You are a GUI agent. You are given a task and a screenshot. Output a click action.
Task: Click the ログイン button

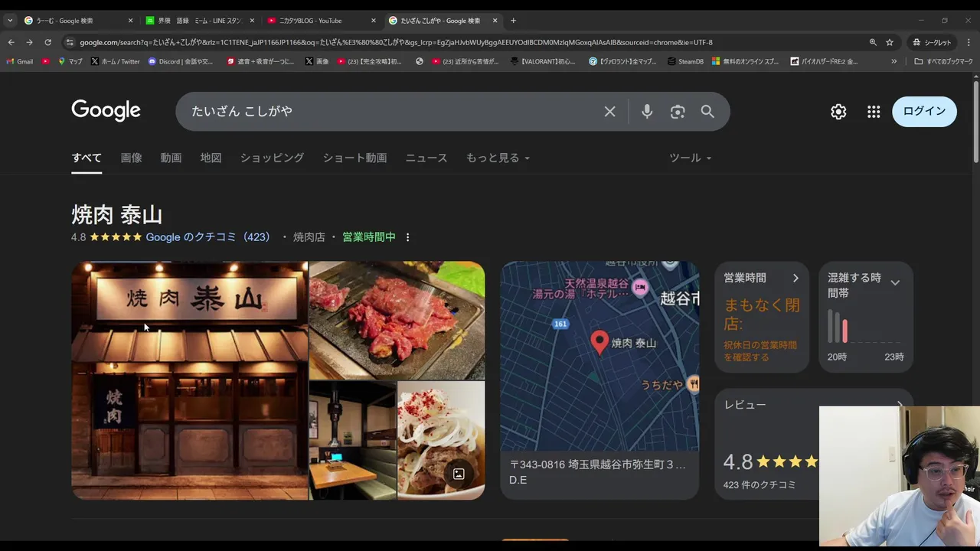924,112
